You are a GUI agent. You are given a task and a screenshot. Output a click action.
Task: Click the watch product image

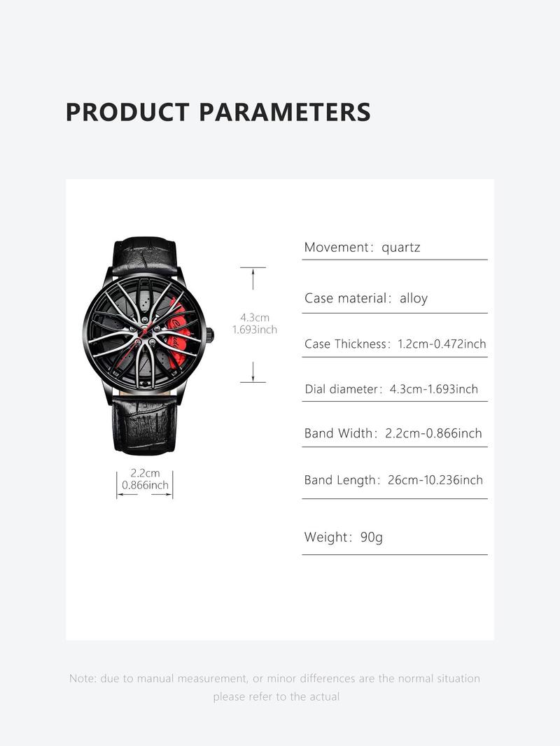click(x=148, y=346)
